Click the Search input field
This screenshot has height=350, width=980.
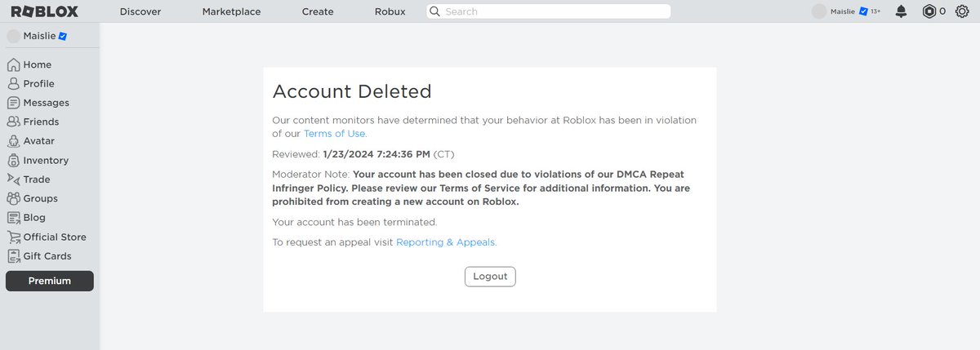point(549,11)
